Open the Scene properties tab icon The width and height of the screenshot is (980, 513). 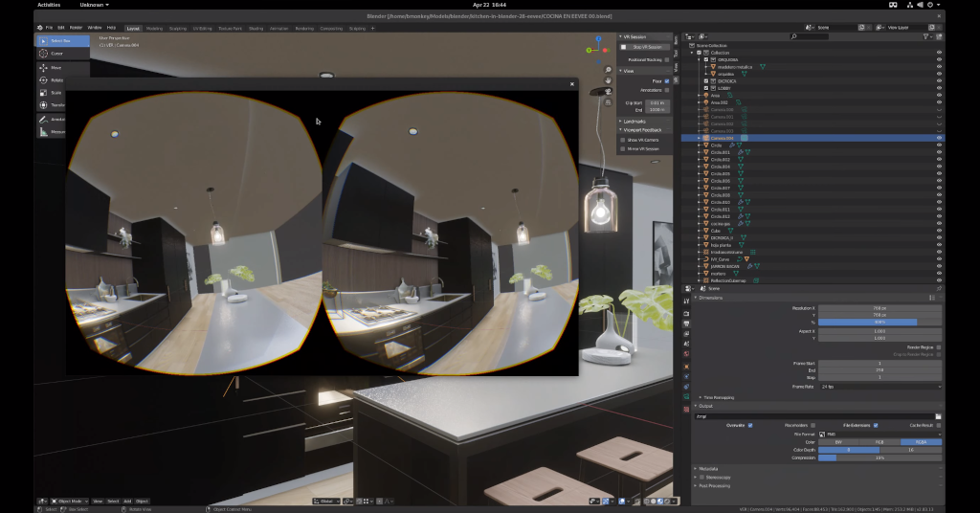(686, 344)
